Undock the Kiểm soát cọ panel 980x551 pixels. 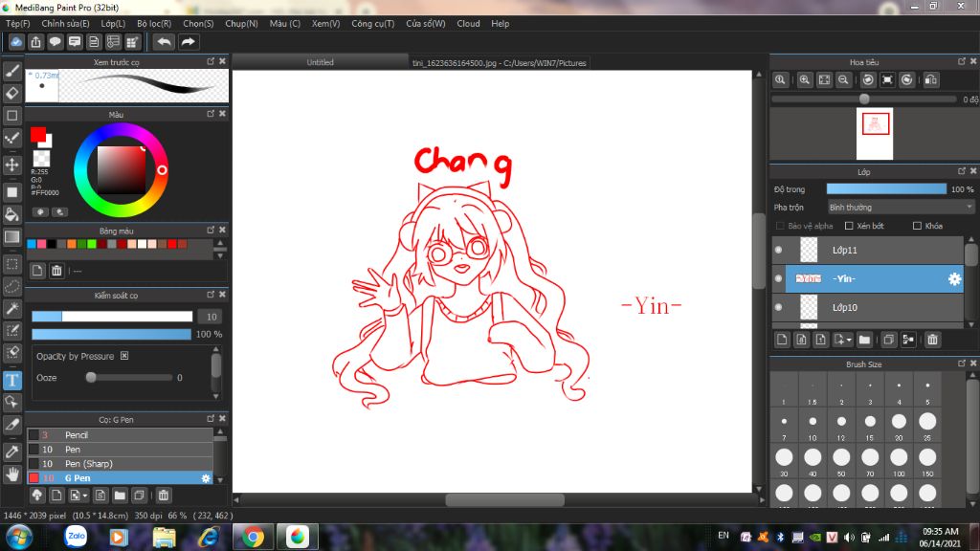click(x=211, y=295)
